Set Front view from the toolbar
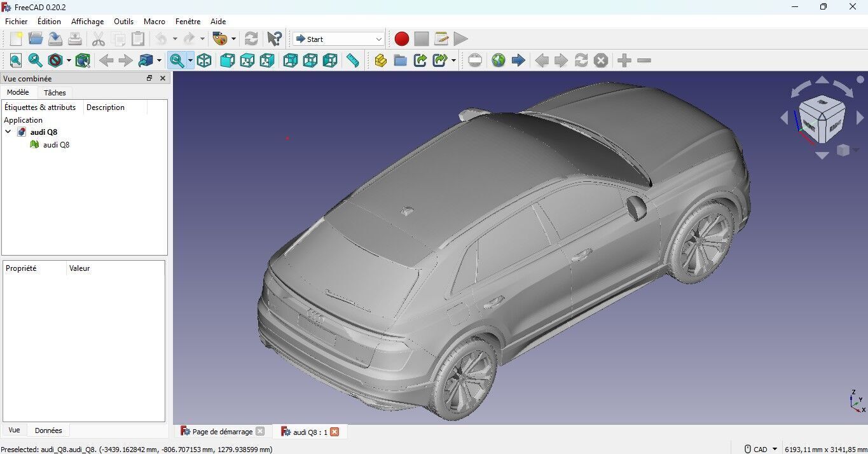The image size is (868, 454). pyautogui.click(x=227, y=60)
